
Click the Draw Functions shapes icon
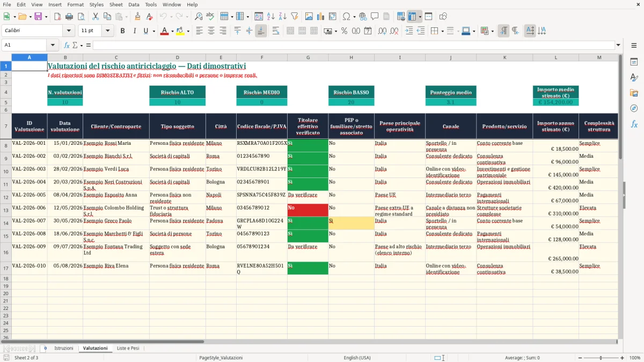click(x=443, y=17)
